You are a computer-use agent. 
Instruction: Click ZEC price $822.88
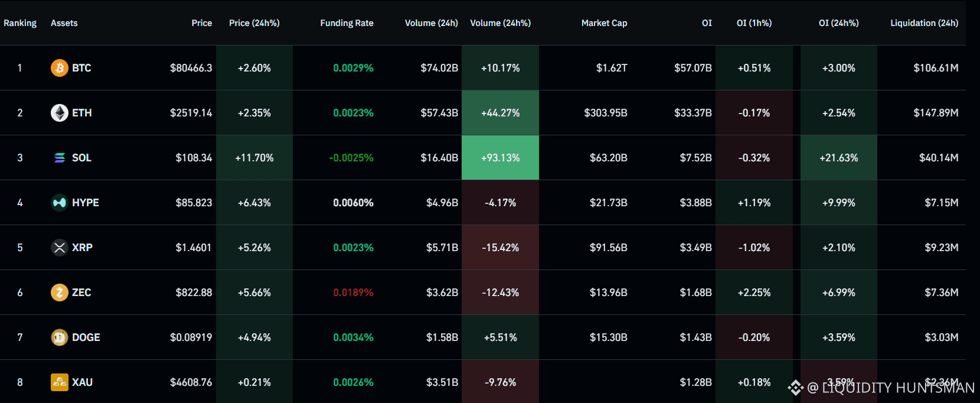pos(194,292)
